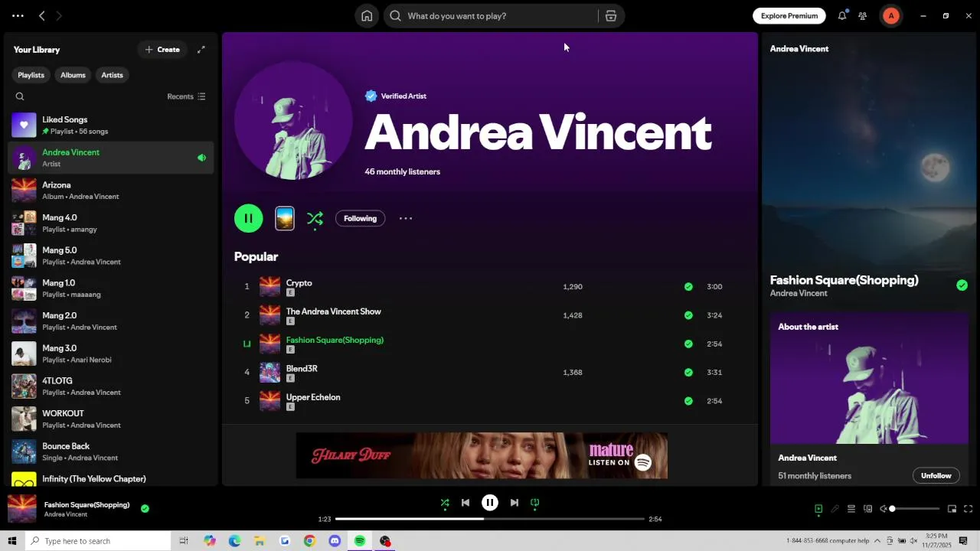Click the Unfollow button in About the artist
The height and width of the screenshot is (551, 980).
[x=936, y=475]
